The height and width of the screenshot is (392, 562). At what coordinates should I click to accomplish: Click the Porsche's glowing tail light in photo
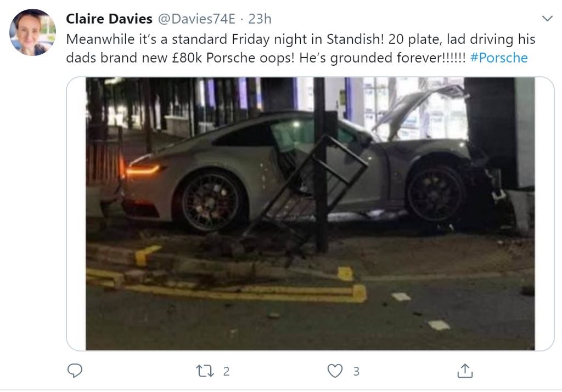point(142,169)
